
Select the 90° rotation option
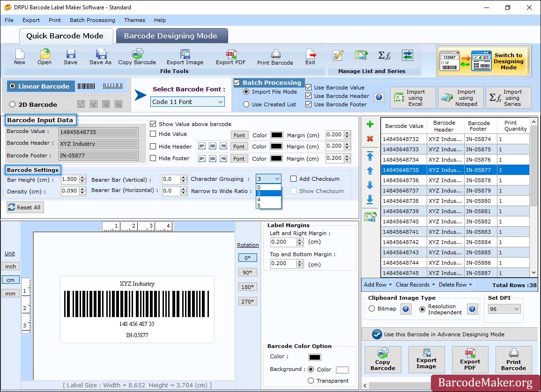point(247,273)
